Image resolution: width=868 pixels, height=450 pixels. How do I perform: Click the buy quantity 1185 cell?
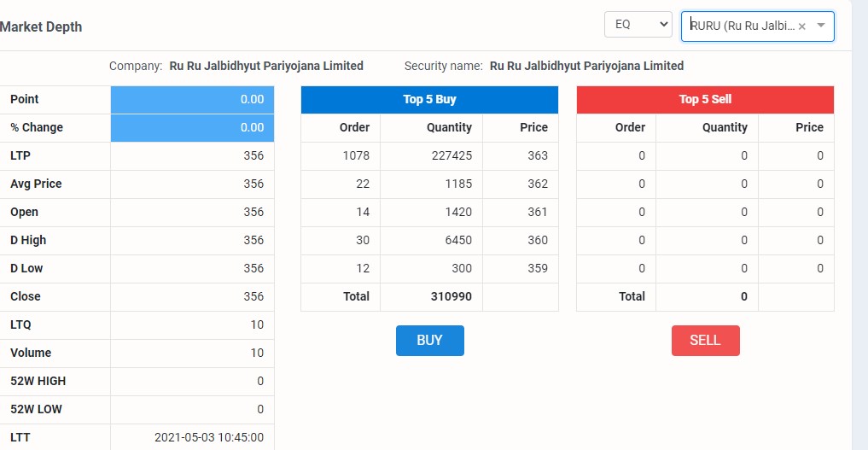coord(431,184)
